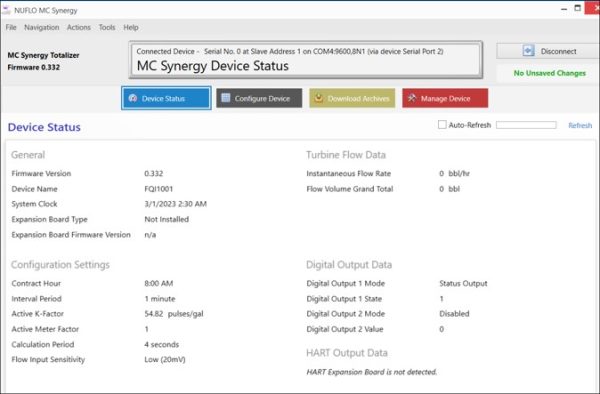Click the download icon on Download Archives
The image size is (600, 394).
[318, 98]
